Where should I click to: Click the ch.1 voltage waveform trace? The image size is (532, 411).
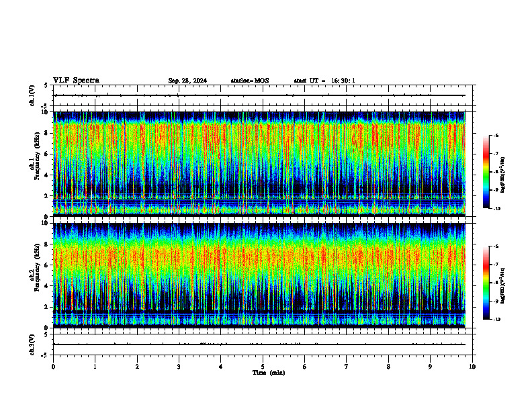tap(259, 95)
